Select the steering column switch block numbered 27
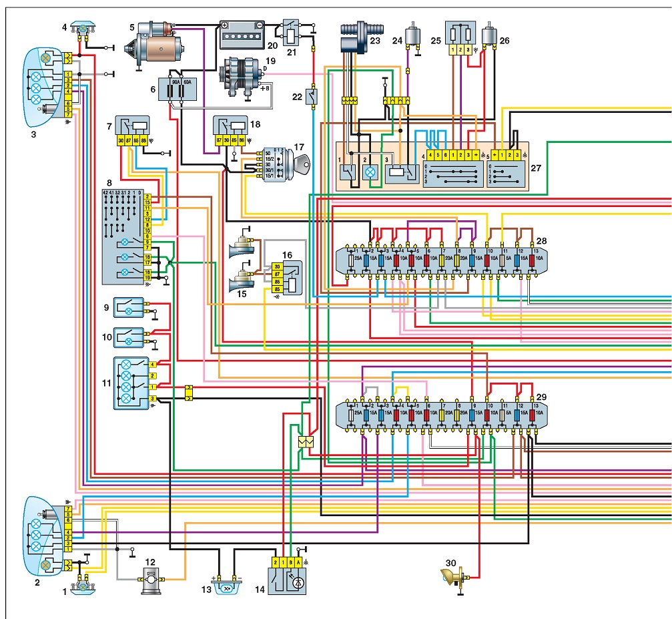The height and width of the screenshot is (619, 672). coord(432,166)
